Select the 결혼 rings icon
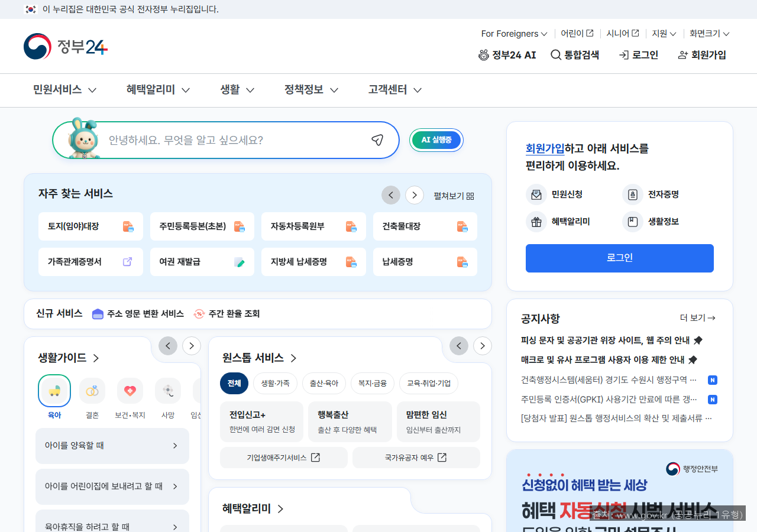Image resolution: width=757 pixels, height=532 pixels. 92,390
